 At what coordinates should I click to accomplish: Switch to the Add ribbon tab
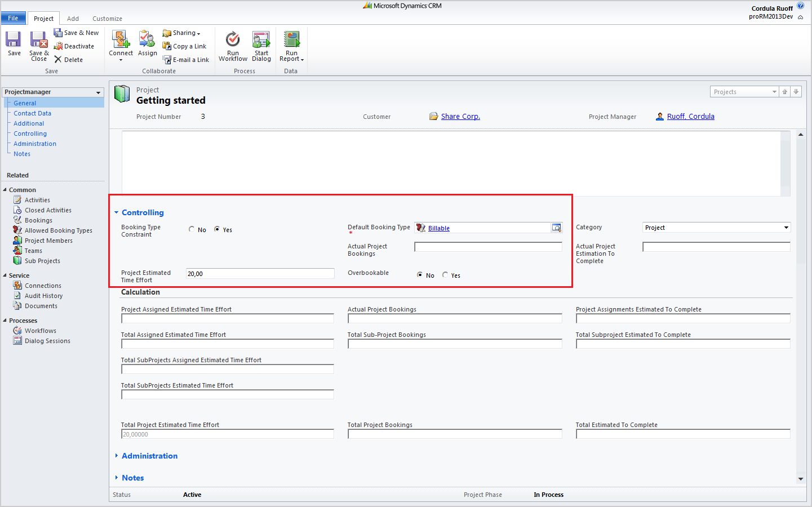pos(73,19)
